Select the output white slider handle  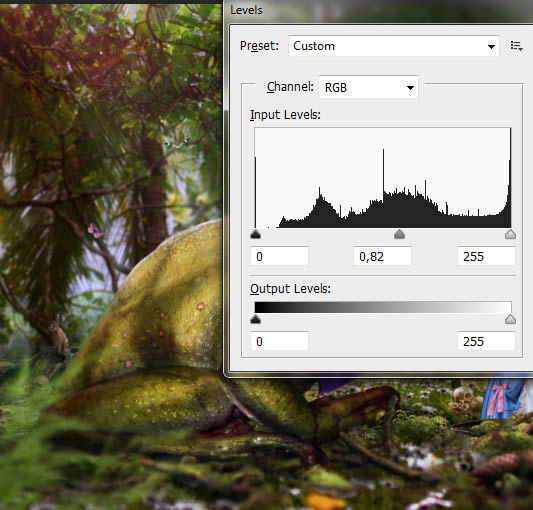510,319
